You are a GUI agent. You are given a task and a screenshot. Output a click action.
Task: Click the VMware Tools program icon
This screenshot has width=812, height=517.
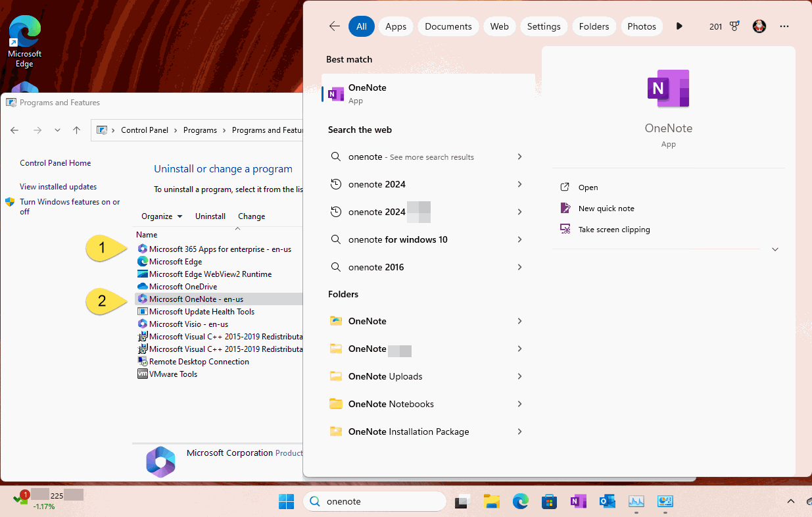[x=142, y=374]
